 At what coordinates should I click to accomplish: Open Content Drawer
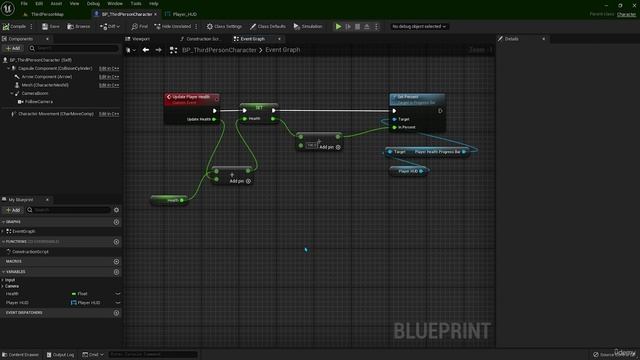(x=20, y=355)
